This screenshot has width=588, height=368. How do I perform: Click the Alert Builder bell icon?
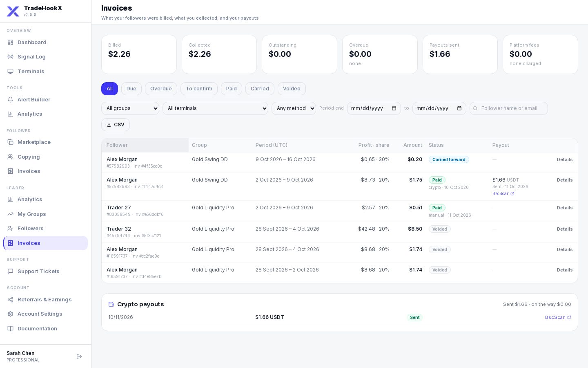[11, 100]
